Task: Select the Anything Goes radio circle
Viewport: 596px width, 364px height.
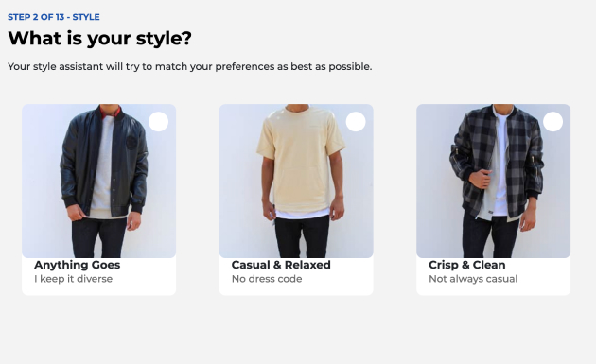Action: pos(159,122)
